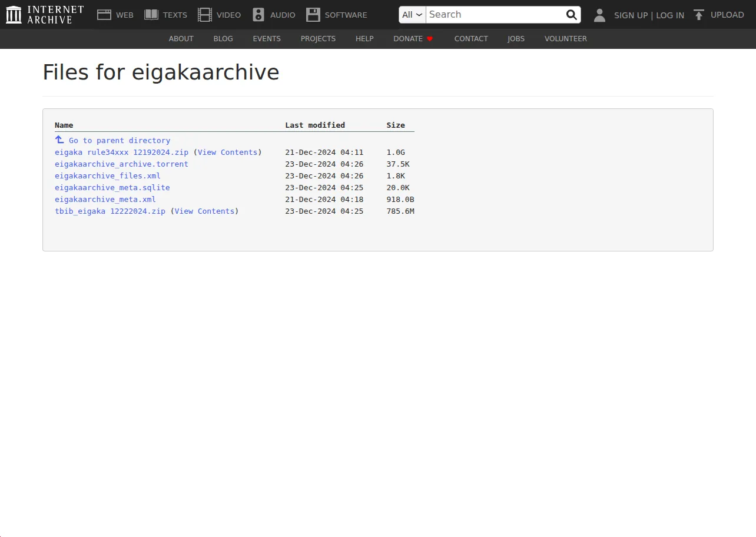The image size is (756, 537).
Task: Click the search magnifier icon
Action: coord(571,15)
